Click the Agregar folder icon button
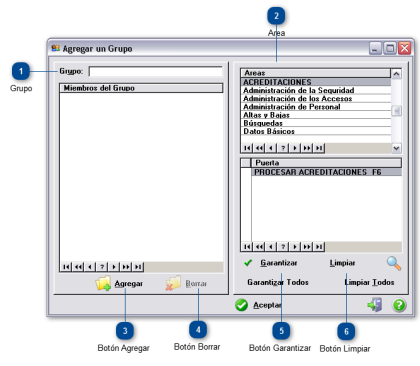Image resolution: width=420 pixels, height=366 pixels. [103, 283]
